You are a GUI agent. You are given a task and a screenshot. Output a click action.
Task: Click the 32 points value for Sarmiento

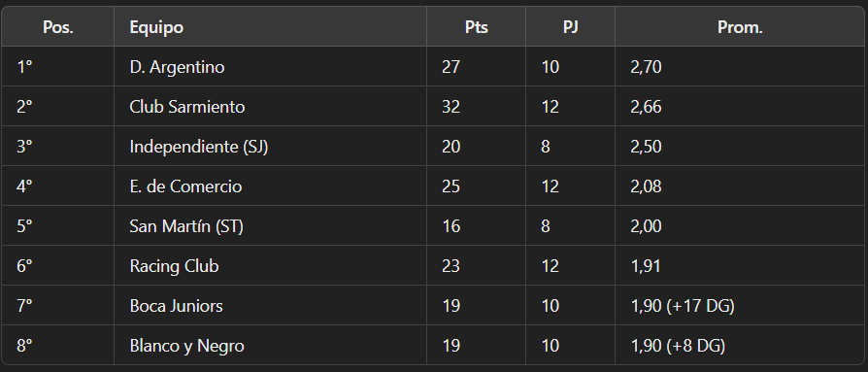pyautogui.click(x=451, y=107)
